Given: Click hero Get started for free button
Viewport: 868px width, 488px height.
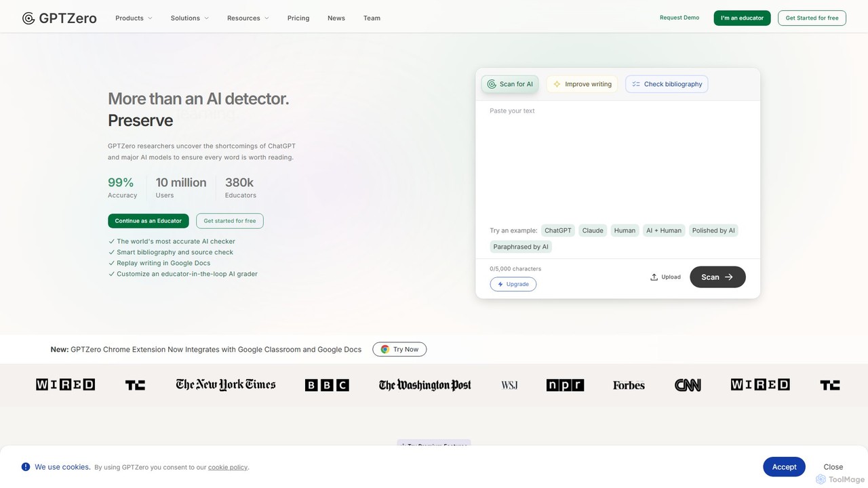Looking at the screenshot, I should coord(230,221).
